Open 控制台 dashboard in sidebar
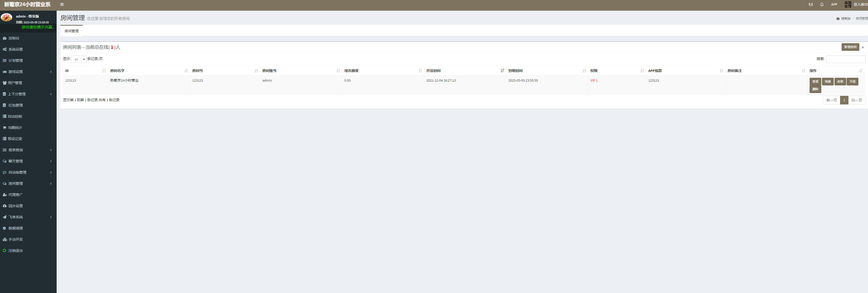Viewport: 868px width, 293px height. click(14, 38)
